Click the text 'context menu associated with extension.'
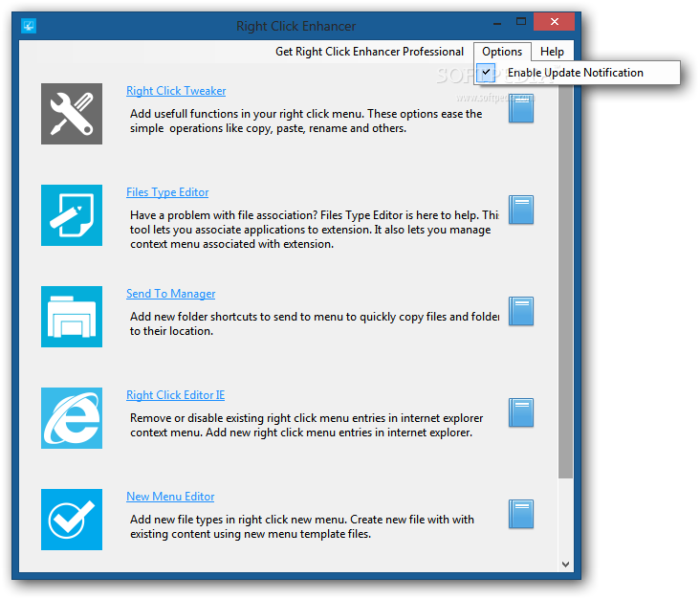This screenshot has height=599, width=700. point(231,244)
